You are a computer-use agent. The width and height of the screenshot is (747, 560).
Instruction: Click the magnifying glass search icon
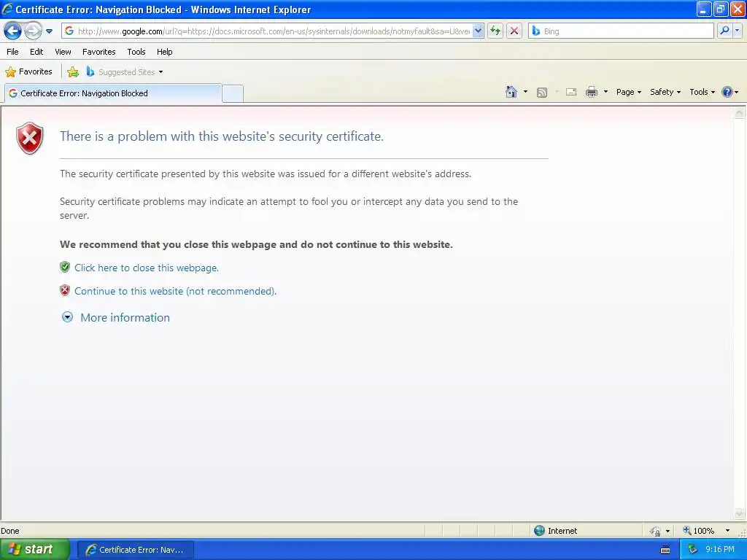click(724, 31)
